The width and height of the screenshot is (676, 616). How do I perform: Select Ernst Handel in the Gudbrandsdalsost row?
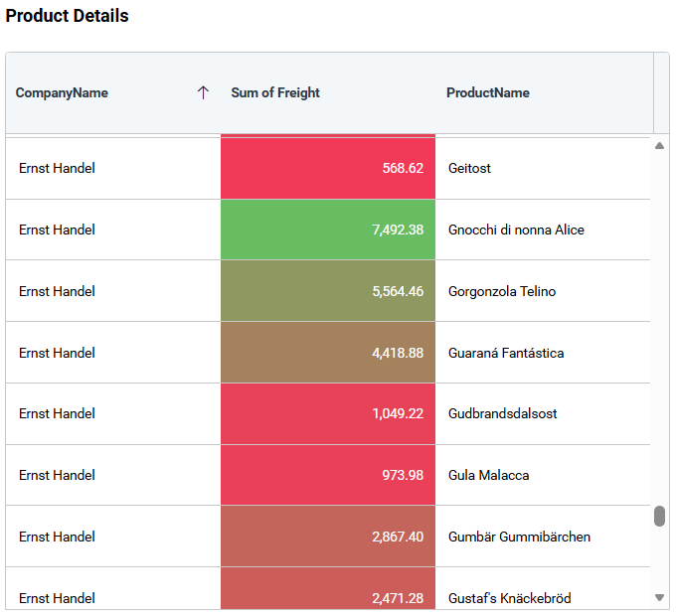[x=58, y=413]
